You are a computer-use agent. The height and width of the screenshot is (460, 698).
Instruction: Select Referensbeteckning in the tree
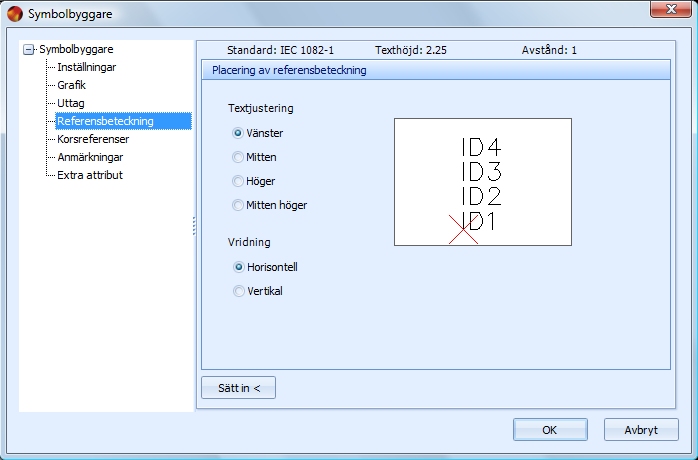[x=123, y=121]
